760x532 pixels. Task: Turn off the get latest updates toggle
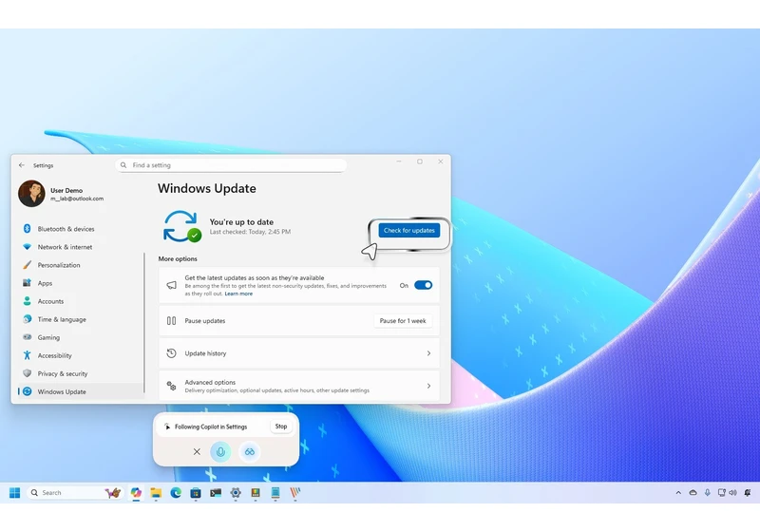(423, 285)
